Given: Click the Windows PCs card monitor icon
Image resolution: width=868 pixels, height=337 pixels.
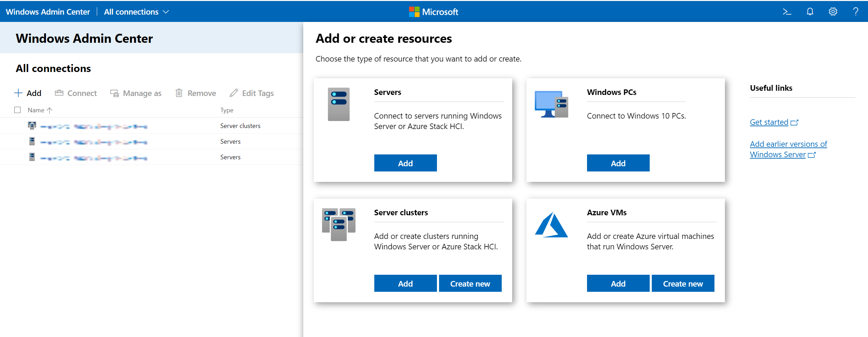Looking at the screenshot, I should [551, 104].
